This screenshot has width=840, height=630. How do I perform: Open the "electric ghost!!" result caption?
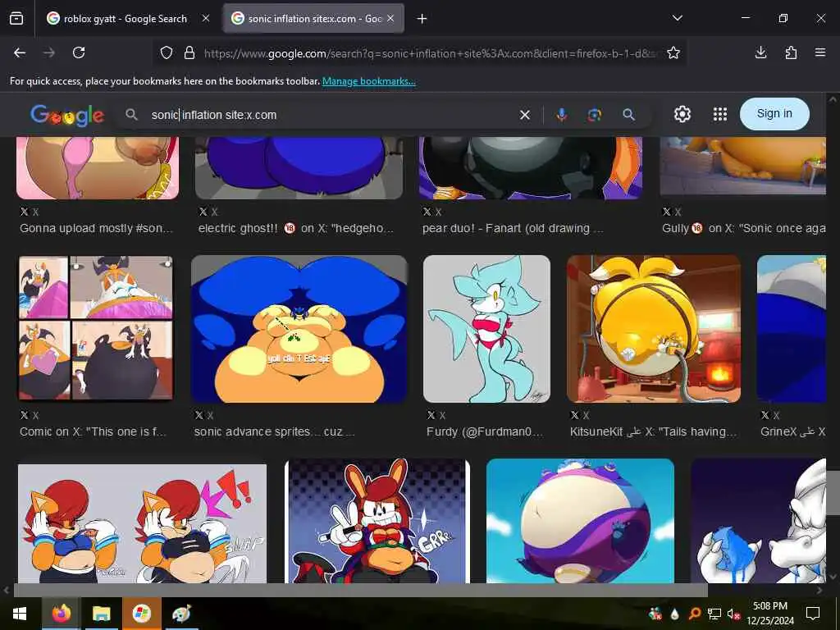(295, 228)
